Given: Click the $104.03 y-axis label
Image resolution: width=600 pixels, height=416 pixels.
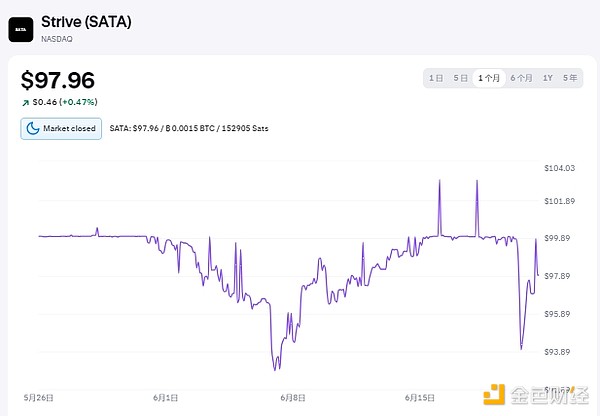Looking at the screenshot, I should 559,168.
